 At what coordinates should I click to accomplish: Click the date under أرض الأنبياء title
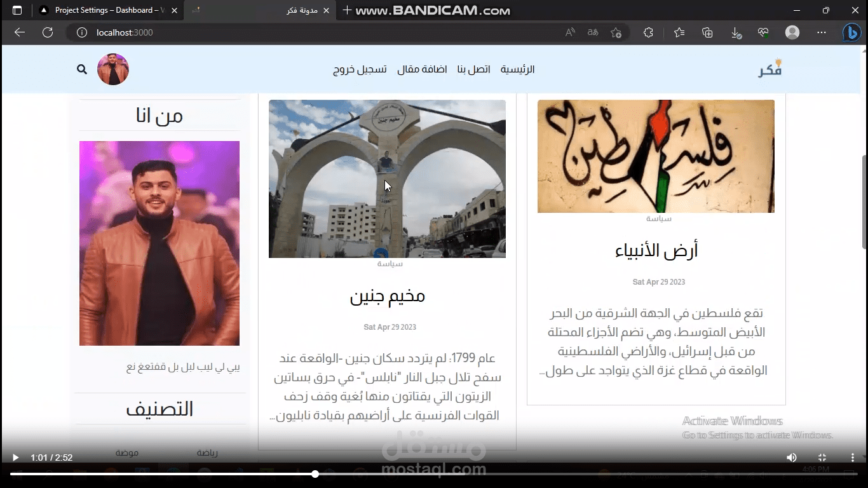pyautogui.click(x=659, y=282)
